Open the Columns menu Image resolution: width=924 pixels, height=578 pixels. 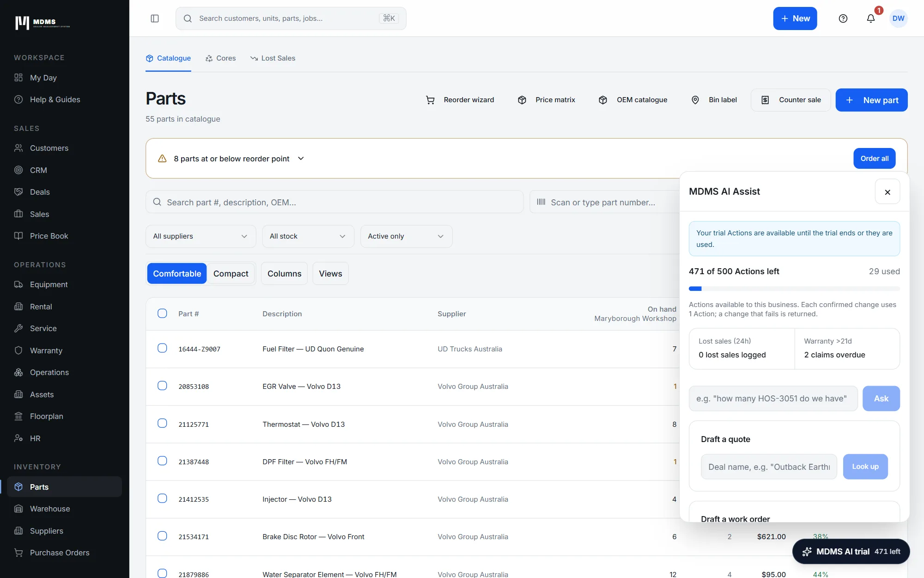click(x=284, y=274)
